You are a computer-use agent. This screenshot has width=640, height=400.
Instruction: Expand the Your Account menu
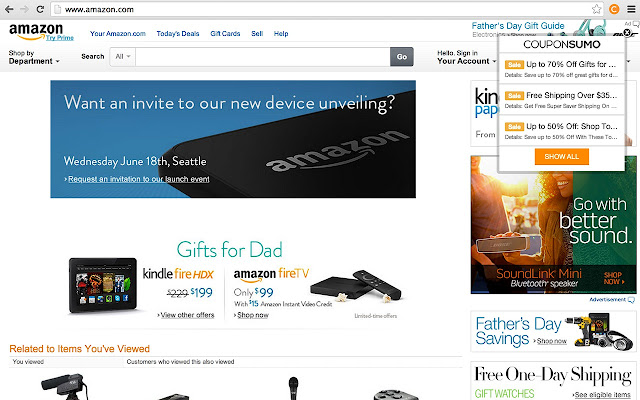pos(467,57)
